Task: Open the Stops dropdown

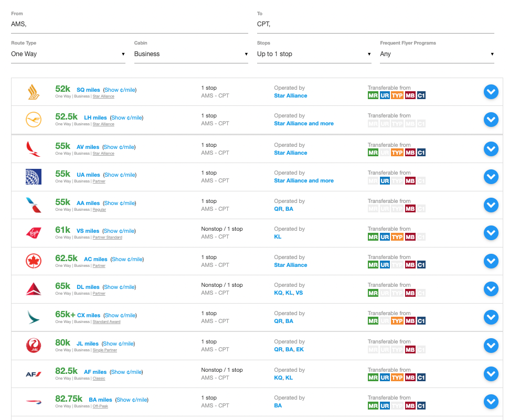Action: pos(314,54)
